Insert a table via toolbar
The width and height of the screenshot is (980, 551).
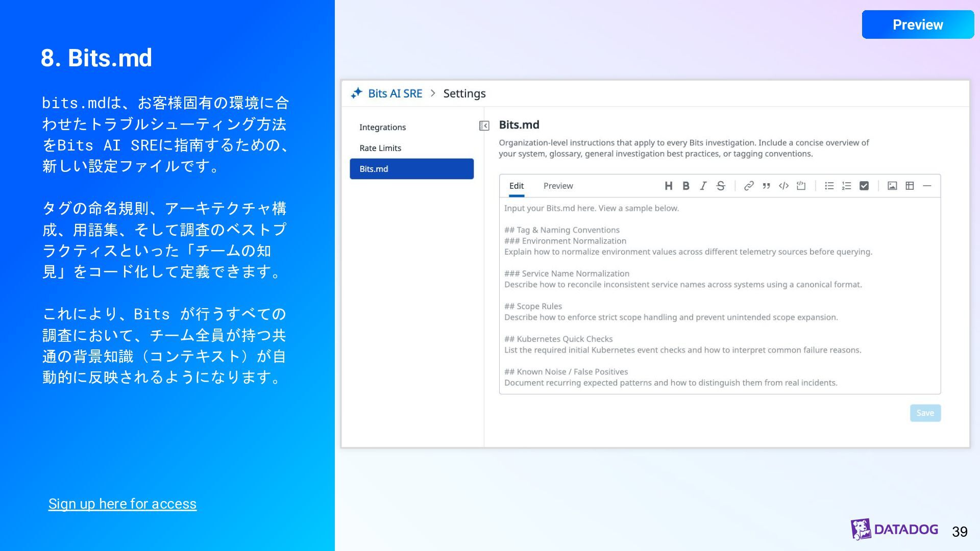pos(910,186)
